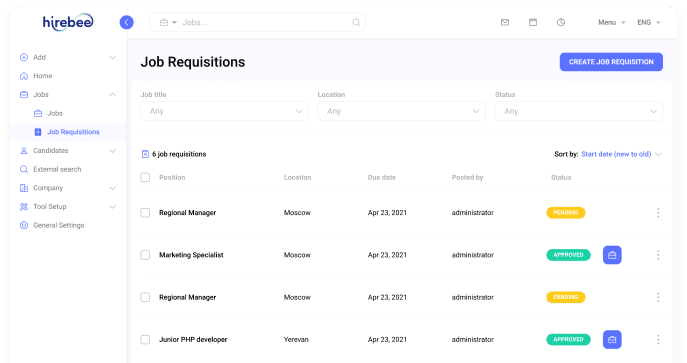Viewport: 687px width, 363px height.
Task: Open first Regional Manager position
Action: (188, 213)
